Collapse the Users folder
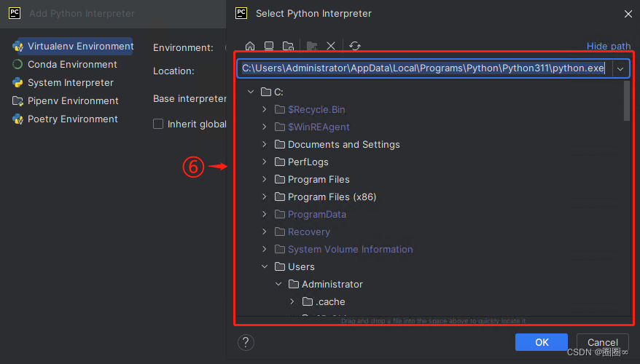Screen dimensions: 640x364 click(265, 266)
